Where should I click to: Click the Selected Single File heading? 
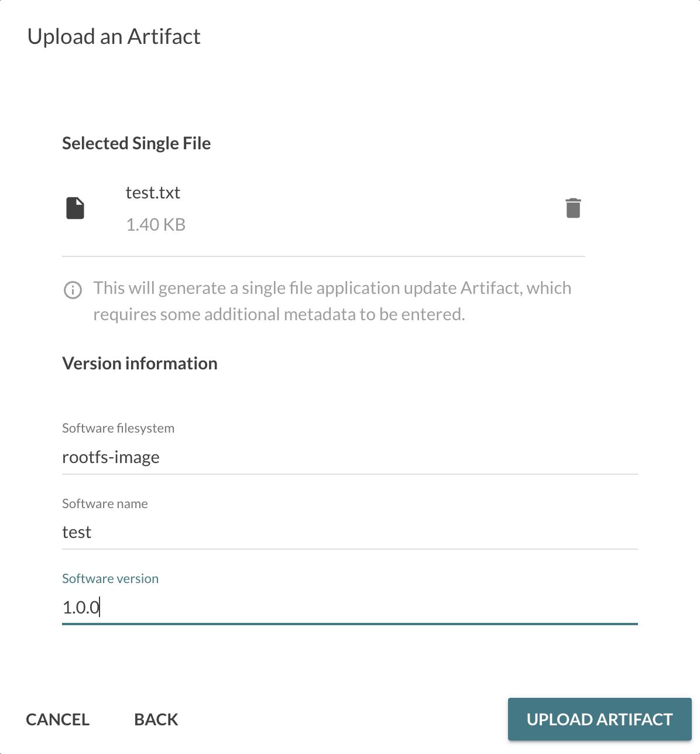click(x=136, y=143)
